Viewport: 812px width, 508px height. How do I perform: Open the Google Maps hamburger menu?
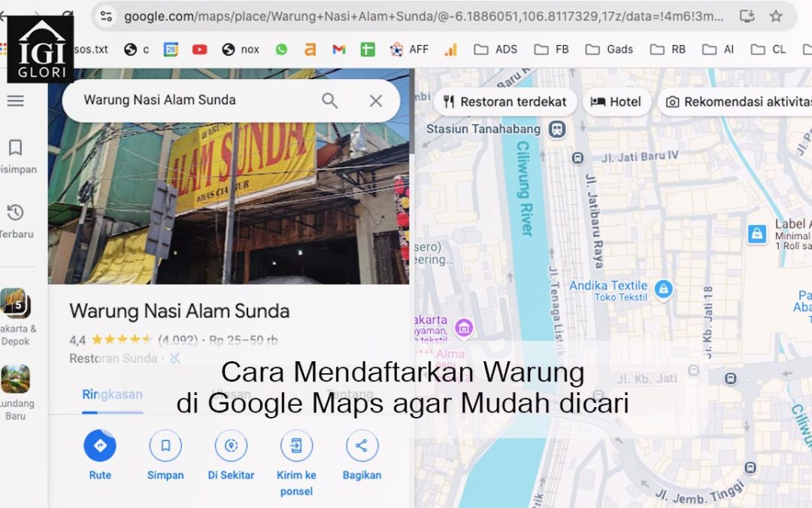coord(16,101)
